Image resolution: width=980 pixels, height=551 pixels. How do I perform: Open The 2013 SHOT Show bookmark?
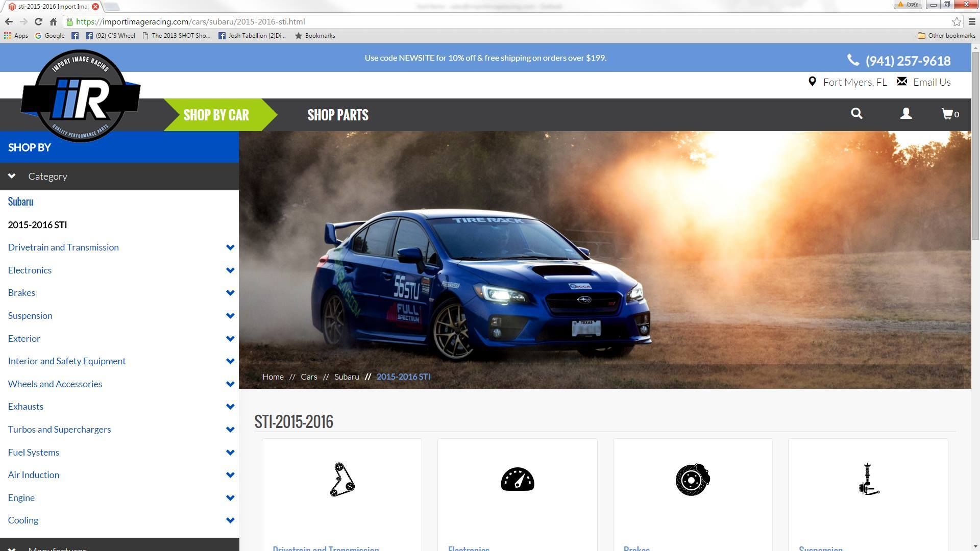pos(177,36)
